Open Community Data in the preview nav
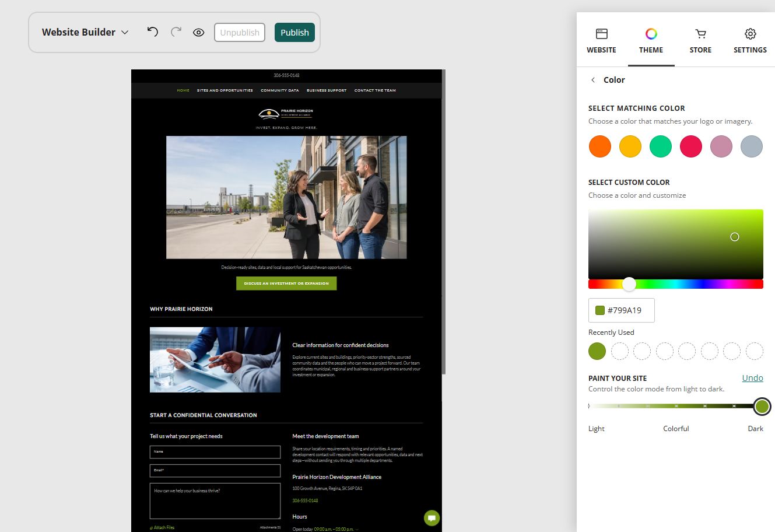The width and height of the screenshot is (775, 532). [x=280, y=90]
